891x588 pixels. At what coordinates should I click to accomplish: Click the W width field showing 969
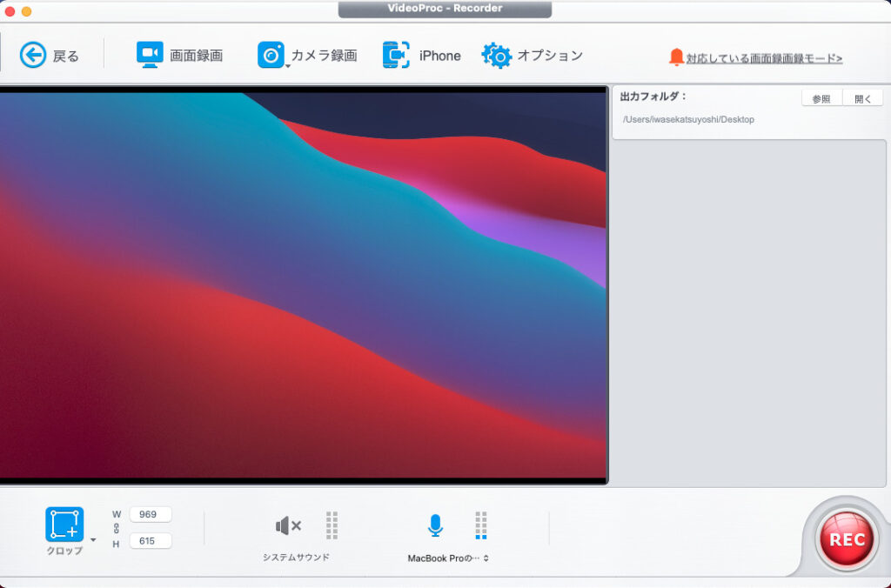(151, 514)
